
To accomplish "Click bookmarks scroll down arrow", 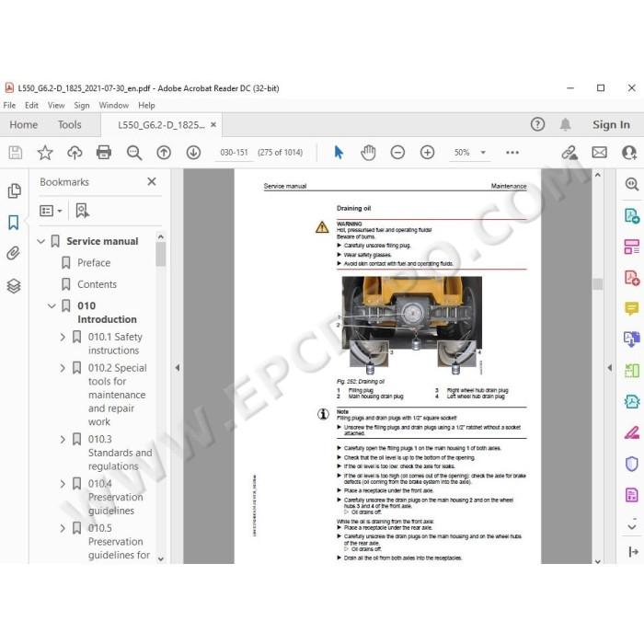I will (x=161, y=558).
